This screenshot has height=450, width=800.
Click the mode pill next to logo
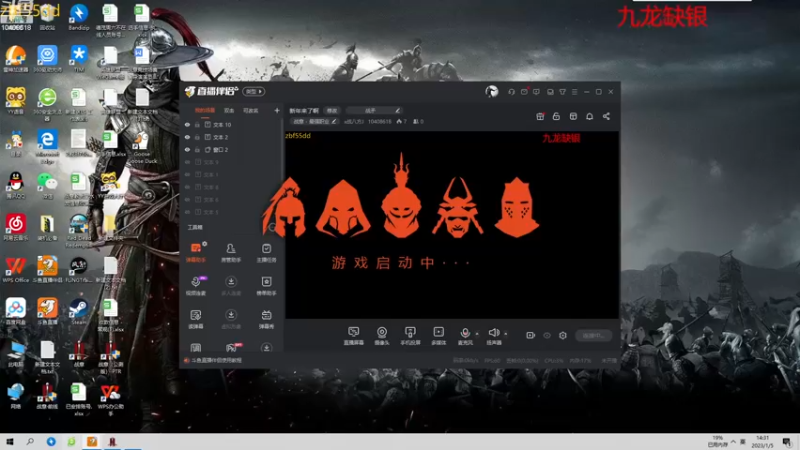(x=254, y=91)
